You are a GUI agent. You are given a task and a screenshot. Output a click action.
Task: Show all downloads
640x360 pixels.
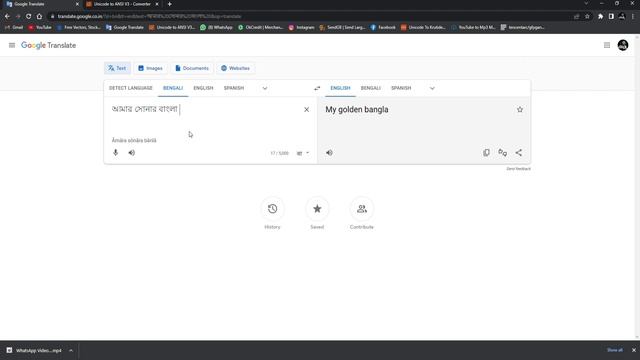(x=615, y=350)
